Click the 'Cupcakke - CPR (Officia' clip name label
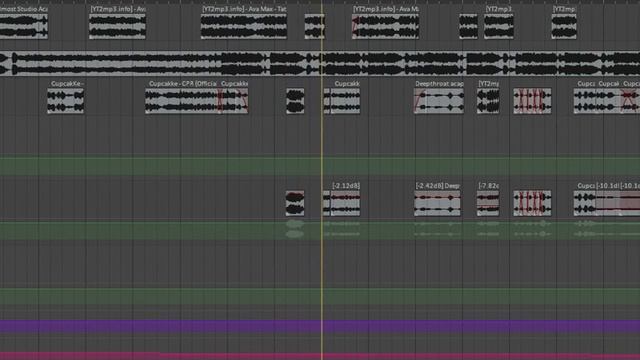The image size is (640, 360). click(x=183, y=84)
